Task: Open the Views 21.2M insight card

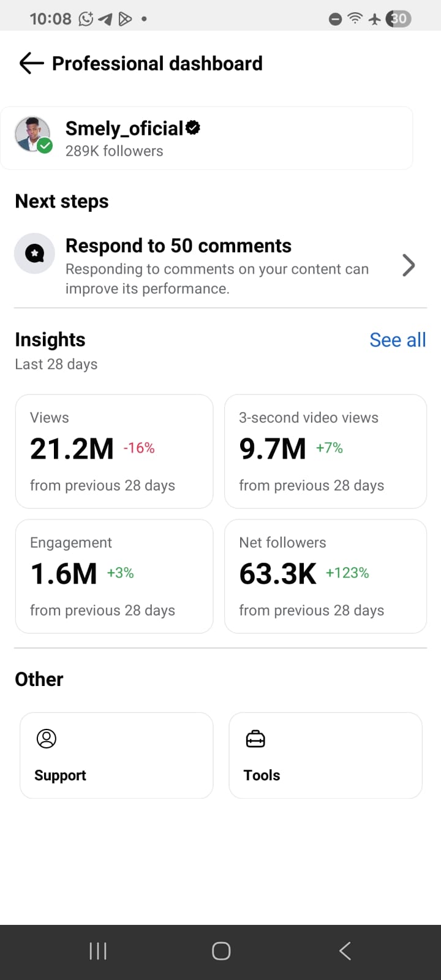Action: (x=114, y=451)
